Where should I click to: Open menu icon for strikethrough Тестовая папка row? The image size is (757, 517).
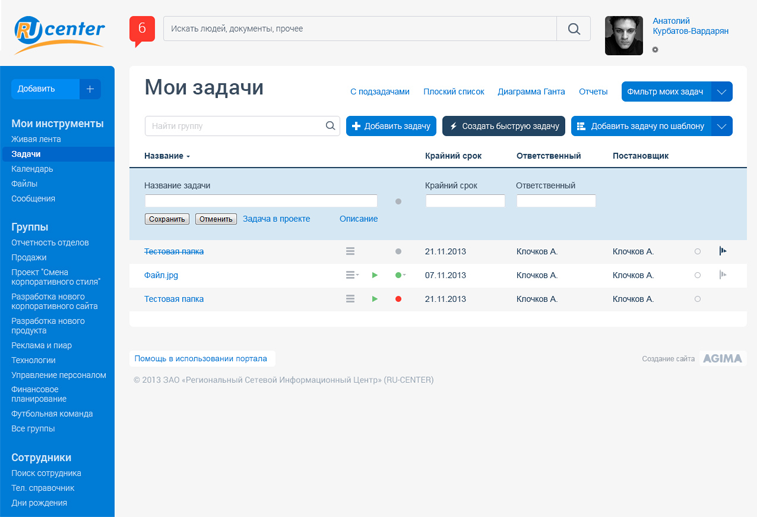click(350, 251)
